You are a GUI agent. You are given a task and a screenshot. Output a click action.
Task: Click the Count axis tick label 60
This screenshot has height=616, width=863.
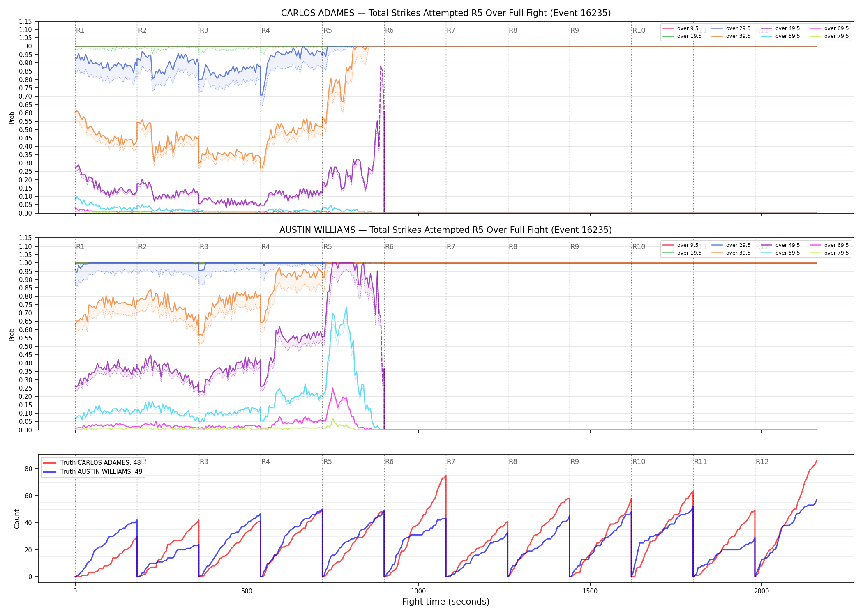pos(28,496)
